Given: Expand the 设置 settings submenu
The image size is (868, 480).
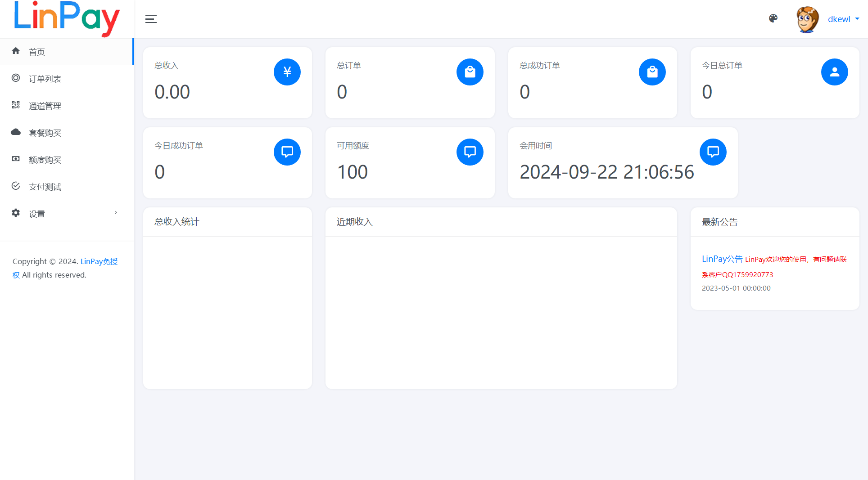Looking at the screenshot, I should (x=37, y=213).
